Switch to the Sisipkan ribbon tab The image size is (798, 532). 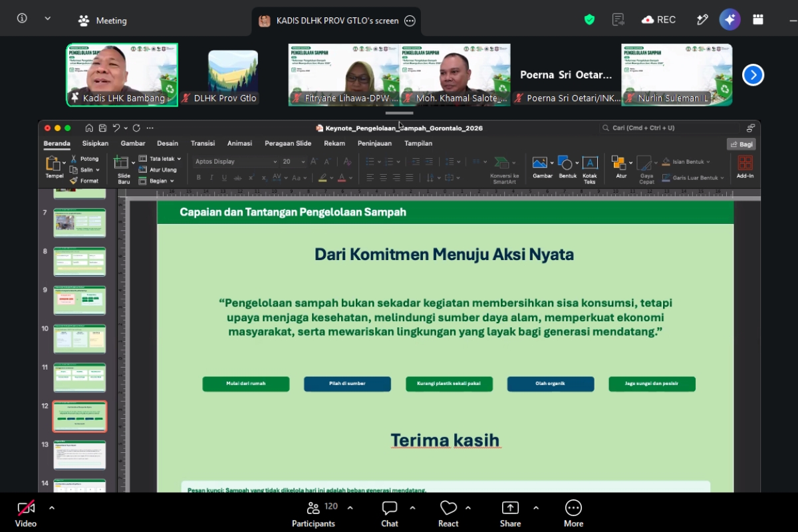[95, 143]
